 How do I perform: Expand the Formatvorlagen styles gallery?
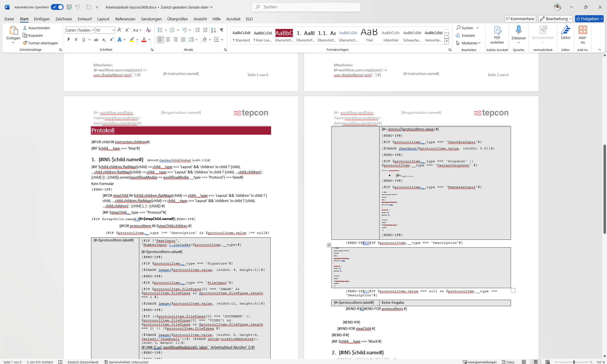[447, 41]
